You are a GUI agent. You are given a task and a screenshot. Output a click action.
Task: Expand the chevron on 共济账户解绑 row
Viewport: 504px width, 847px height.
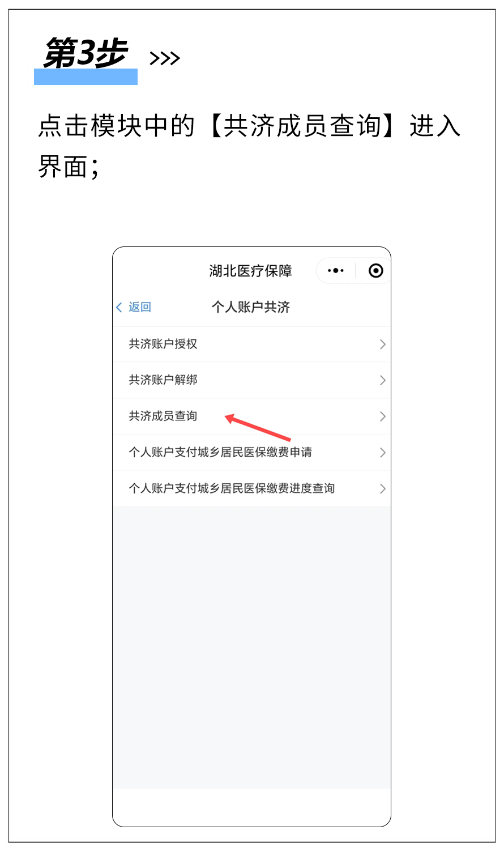(x=383, y=380)
